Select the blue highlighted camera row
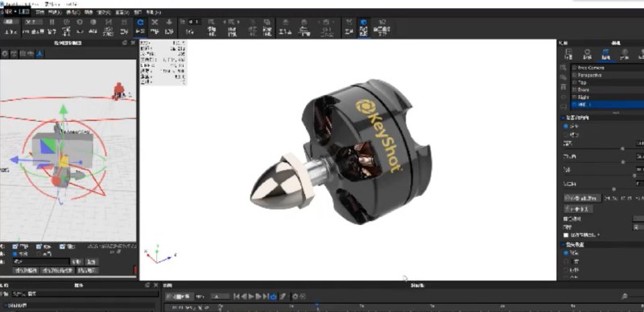644x312 pixels. point(608,105)
